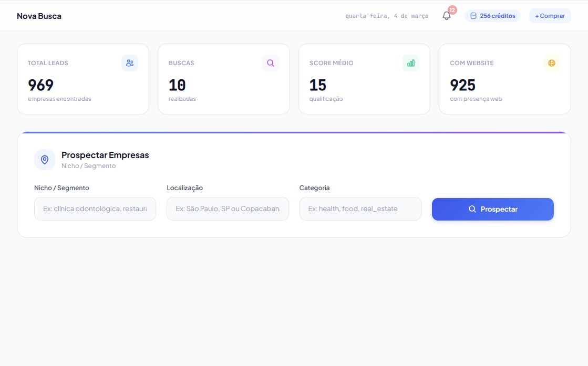Select the Nicho / Segmento input field
Viewport: 588px width, 366px height.
[x=95, y=208]
